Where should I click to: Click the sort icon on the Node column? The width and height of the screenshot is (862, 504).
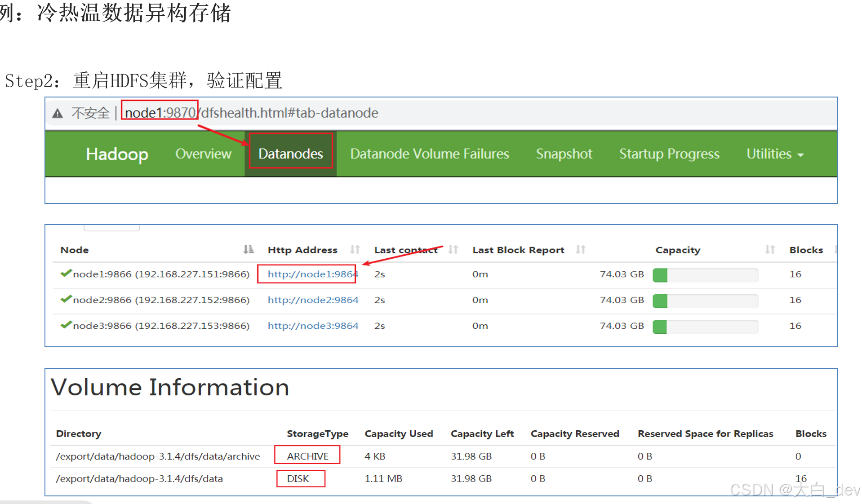[x=248, y=249]
